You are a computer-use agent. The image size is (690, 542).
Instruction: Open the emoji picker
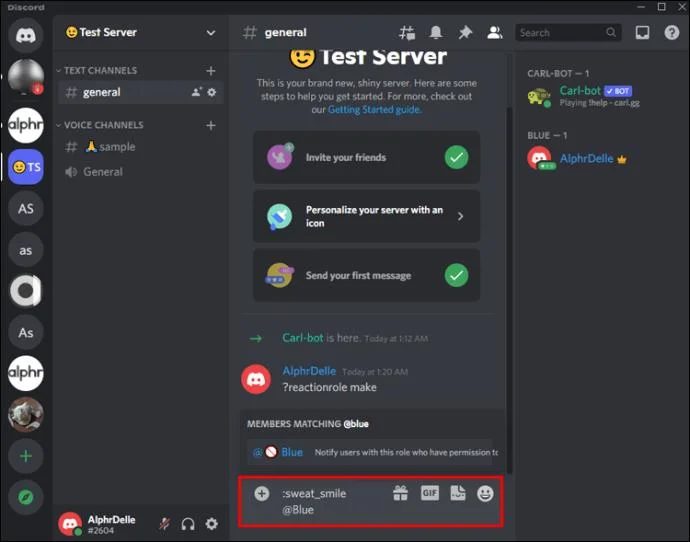(485, 494)
